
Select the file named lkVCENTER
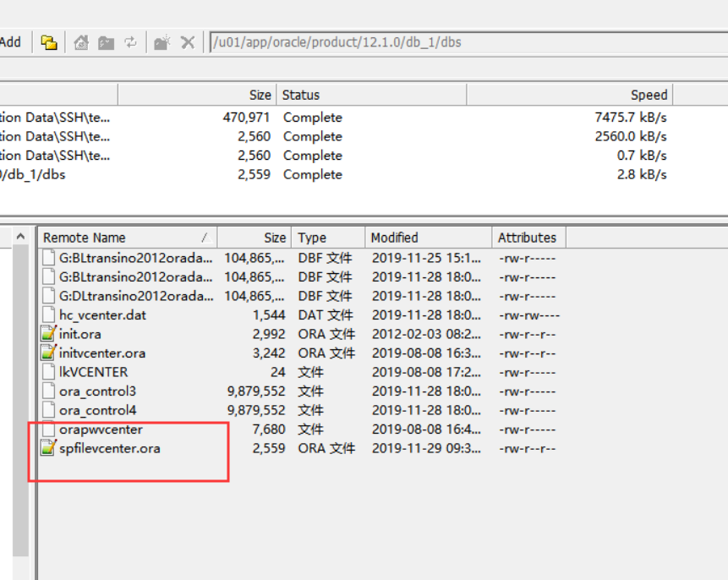pos(93,372)
